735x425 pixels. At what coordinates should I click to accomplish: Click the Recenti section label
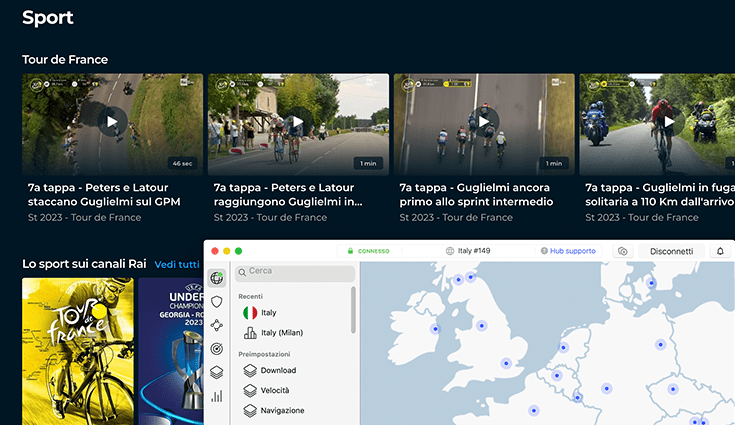(250, 296)
